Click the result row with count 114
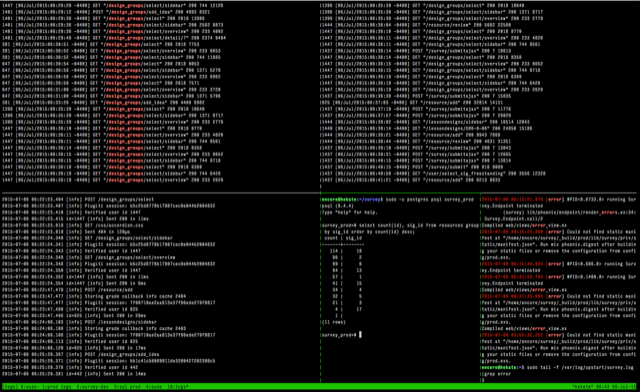640x392 pixels. pos(346,251)
